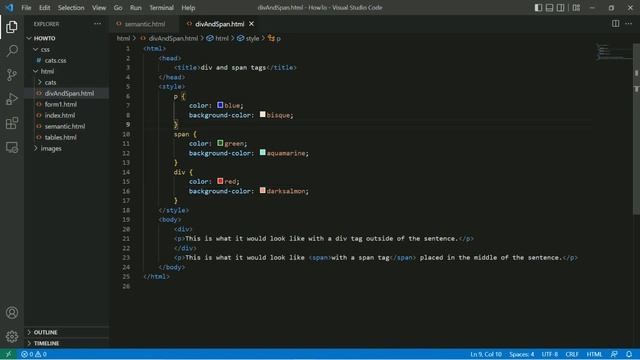Click the CRLF end of line selector
The width and height of the screenshot is (640, 360).
pos(572,354)
